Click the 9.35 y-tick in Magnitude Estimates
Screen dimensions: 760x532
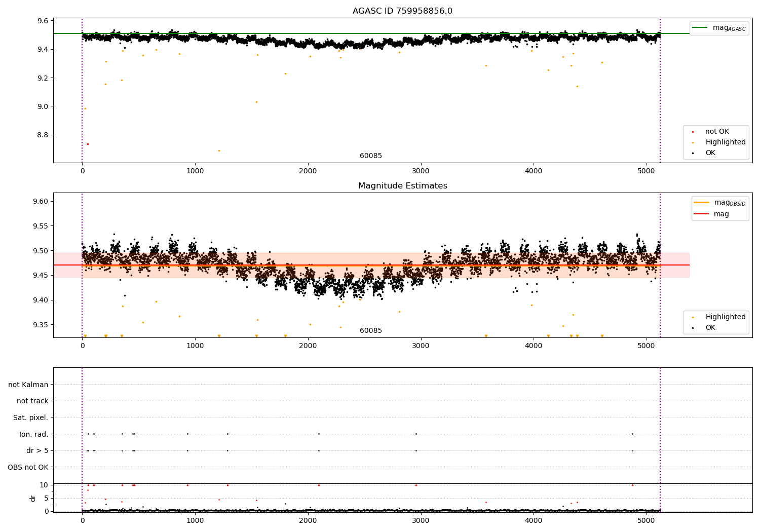[41, 325]
